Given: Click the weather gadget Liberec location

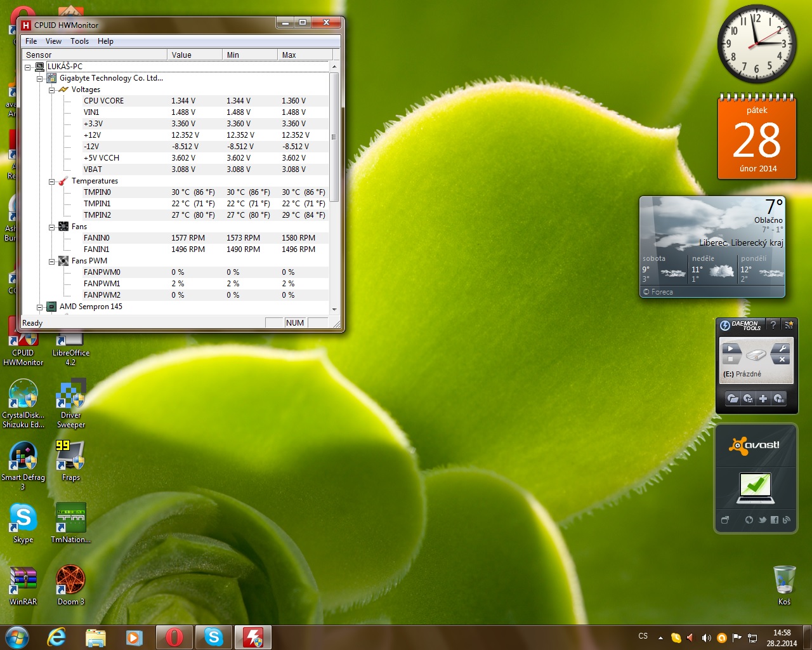Looking at the screenshot, I should coord(741,243).
